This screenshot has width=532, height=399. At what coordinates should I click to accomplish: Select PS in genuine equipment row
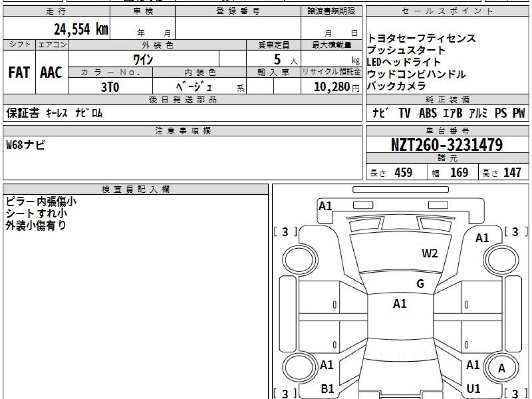coord(501,113)
